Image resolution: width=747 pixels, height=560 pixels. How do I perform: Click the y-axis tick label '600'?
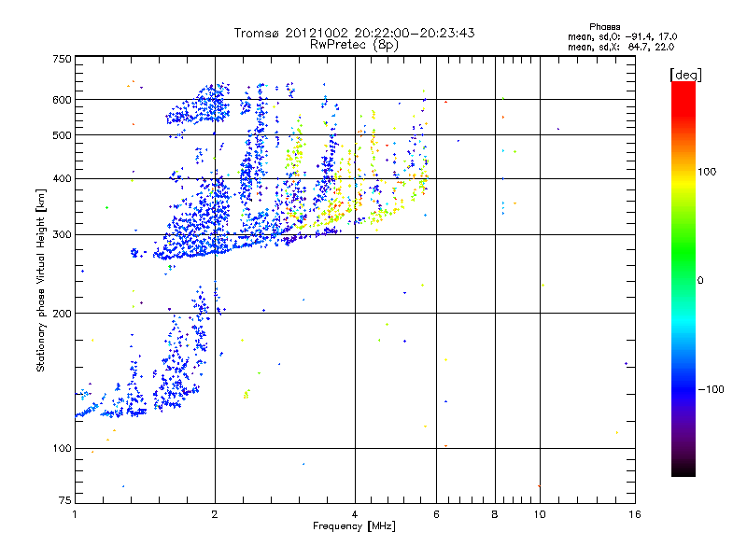click(63, 100)
